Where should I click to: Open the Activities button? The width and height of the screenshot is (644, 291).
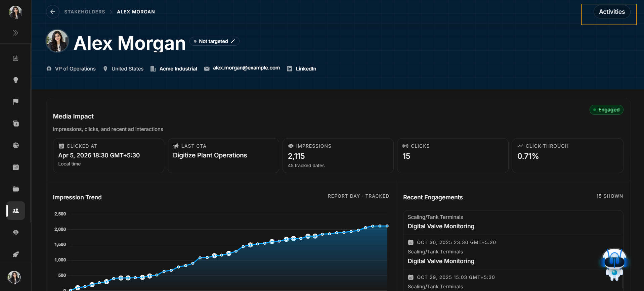612,12
